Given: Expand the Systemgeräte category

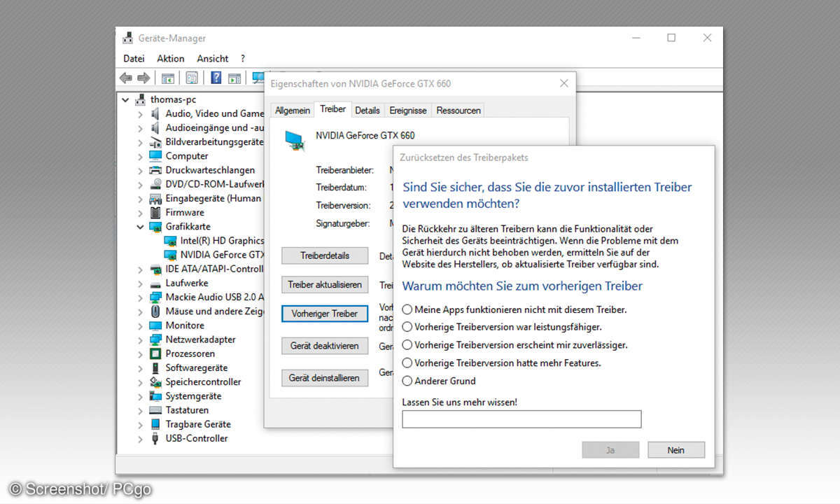Looking at the screenshot, I should 140,396.
